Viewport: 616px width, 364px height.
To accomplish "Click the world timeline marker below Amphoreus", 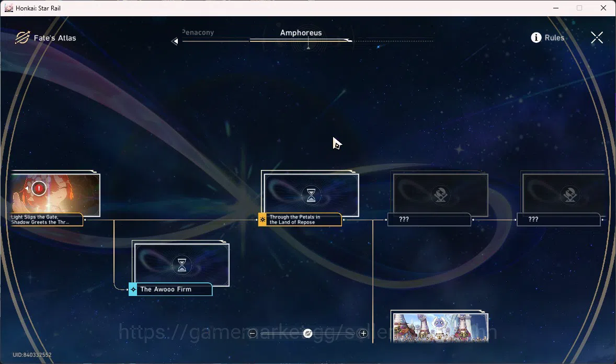I will pos(309,47).
